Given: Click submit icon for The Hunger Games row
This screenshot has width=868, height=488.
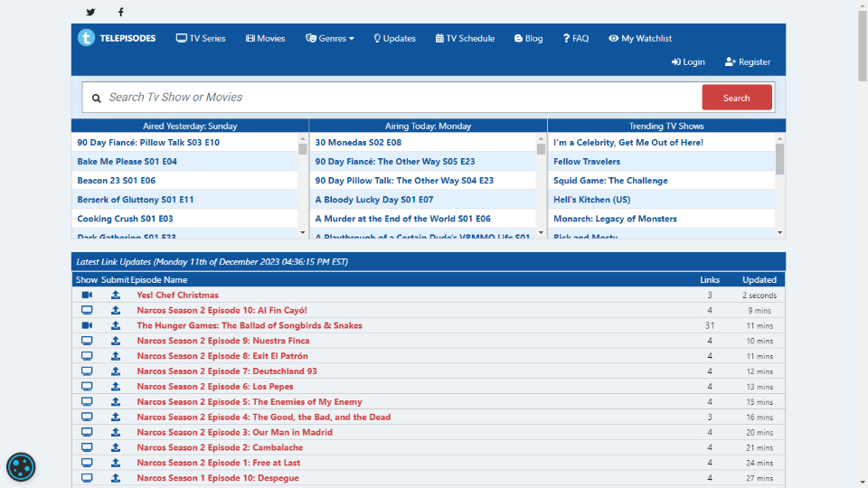Looking at the screenshot, I should [115, 325].
